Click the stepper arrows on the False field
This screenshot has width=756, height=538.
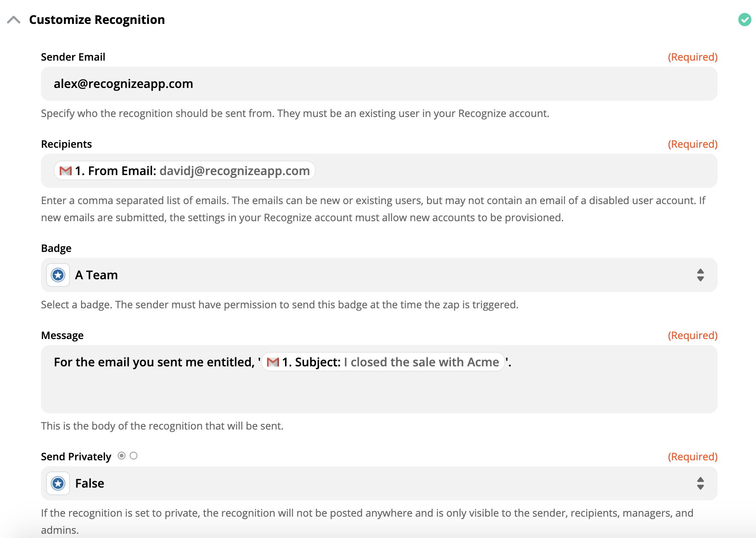tap(700, 483)
